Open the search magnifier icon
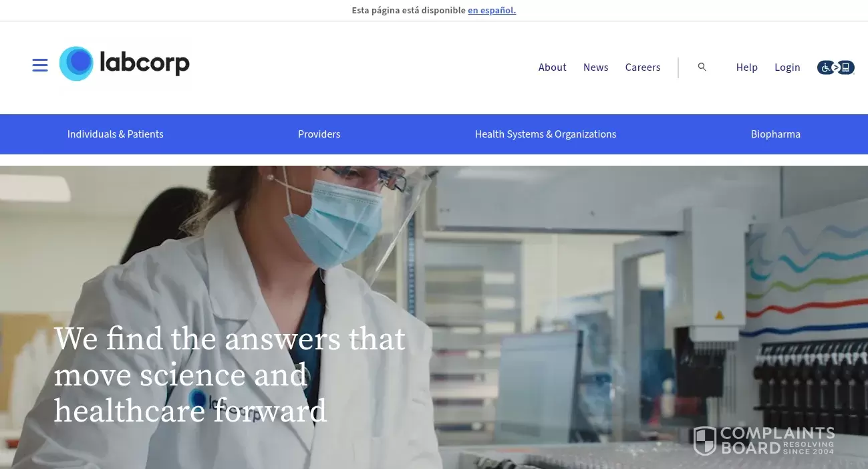The image size is (868, 469). click(702, 67)
